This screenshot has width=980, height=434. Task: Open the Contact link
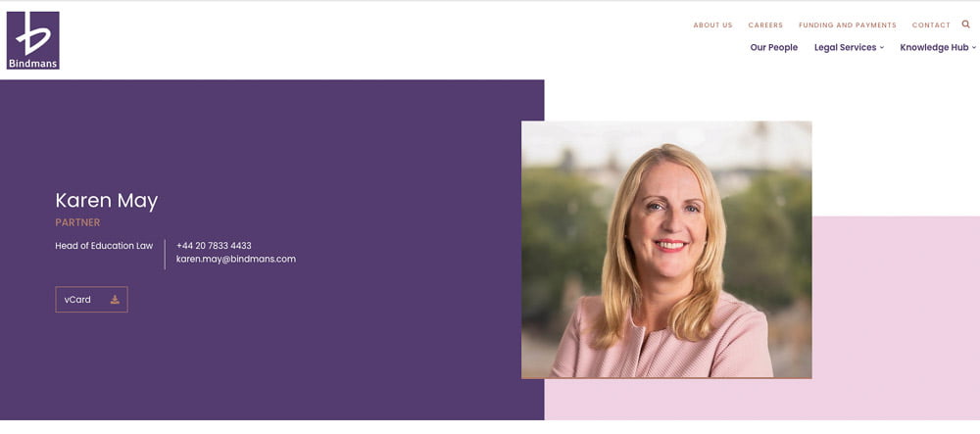pos(931,24)
